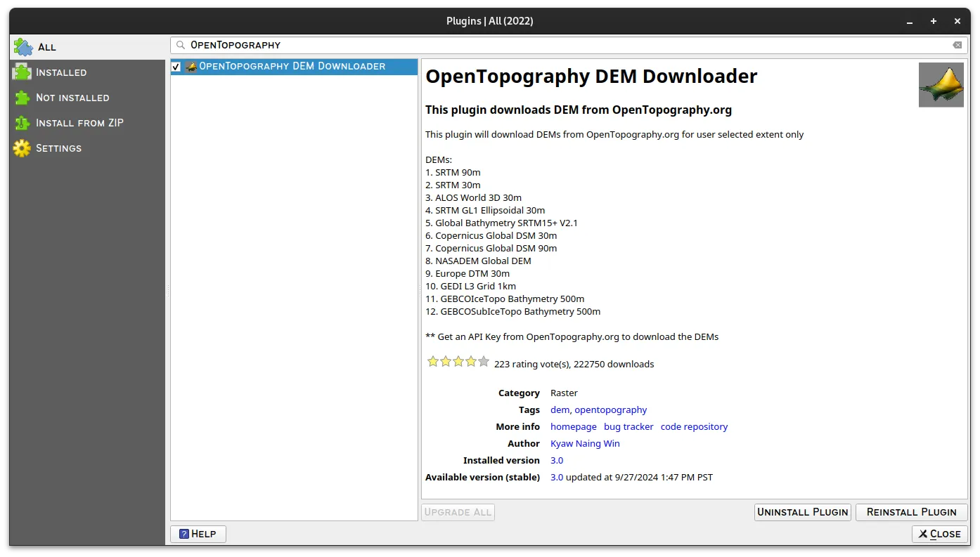Image resolution: width=980 pixels, height=557 pixels.
Task: Uncheck the OpenTopography DEM Downloader checkbox
Action: [176, 66]
